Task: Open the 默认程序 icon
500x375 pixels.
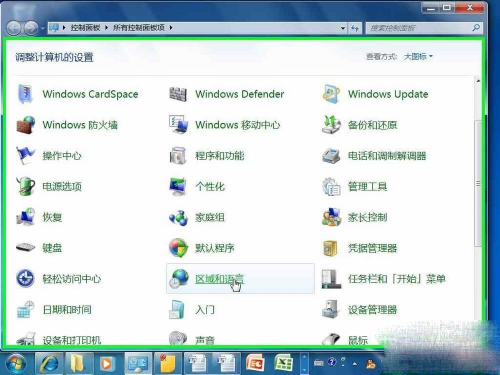Action: (x=178, y=248)
